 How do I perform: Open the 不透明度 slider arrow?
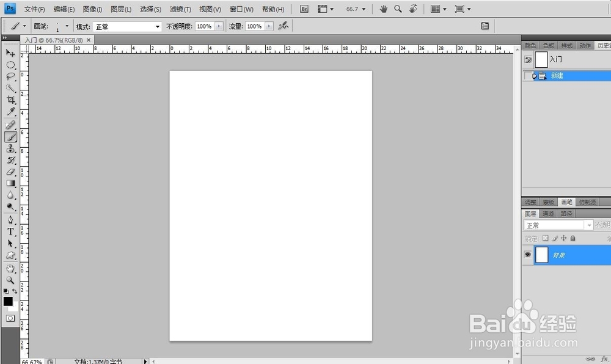point(219,26)
